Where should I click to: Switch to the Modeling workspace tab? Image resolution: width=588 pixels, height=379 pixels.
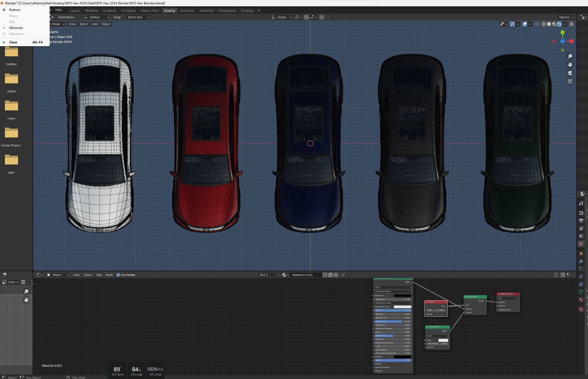point(91,11)
